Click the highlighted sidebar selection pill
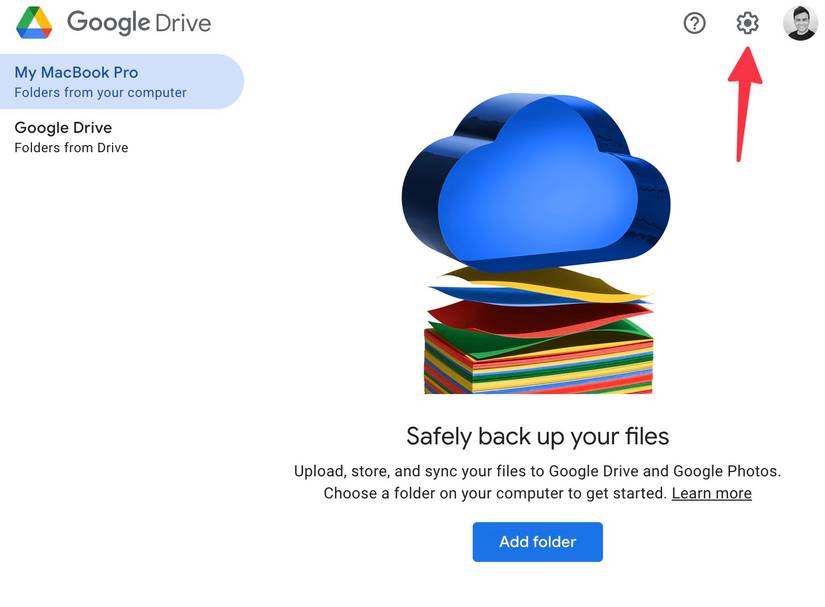The image size is (825, 607). (122, 81)
